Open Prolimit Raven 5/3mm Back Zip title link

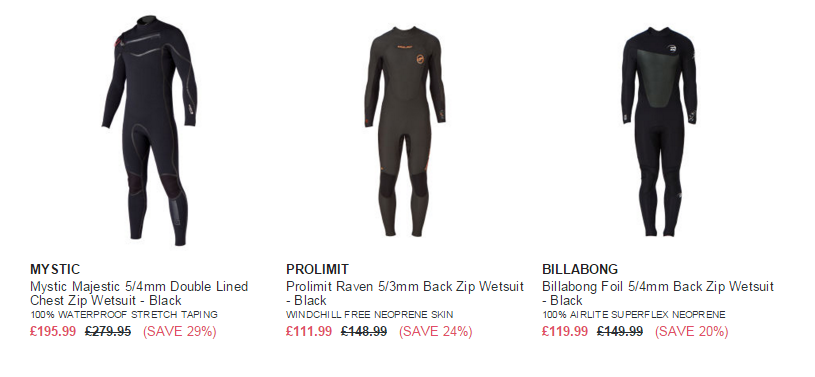[x=405, y=293]
